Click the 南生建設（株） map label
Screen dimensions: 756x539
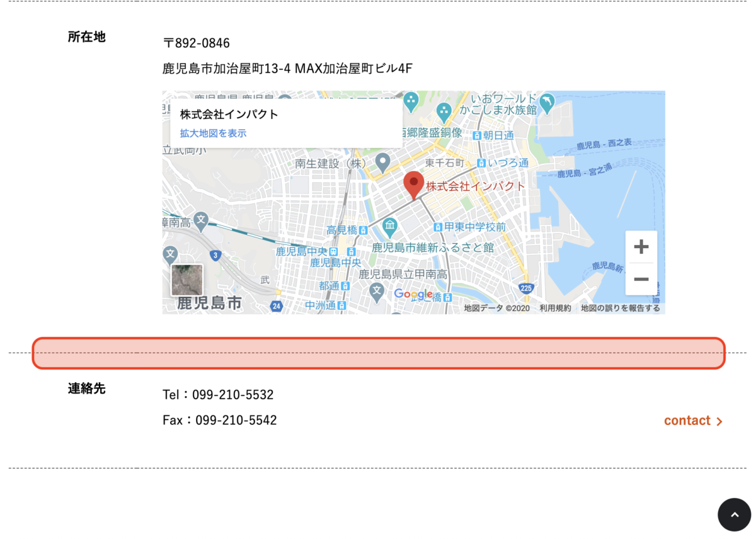[x=331, y=164]
